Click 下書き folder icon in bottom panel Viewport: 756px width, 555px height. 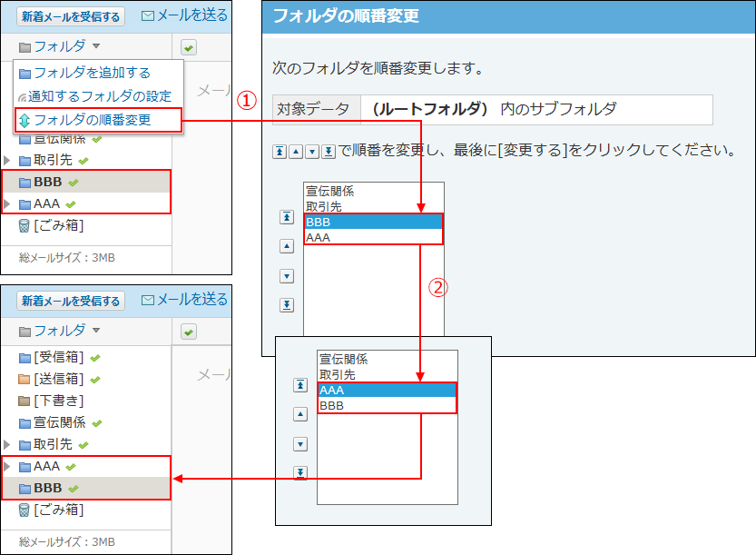coord(25,401)
